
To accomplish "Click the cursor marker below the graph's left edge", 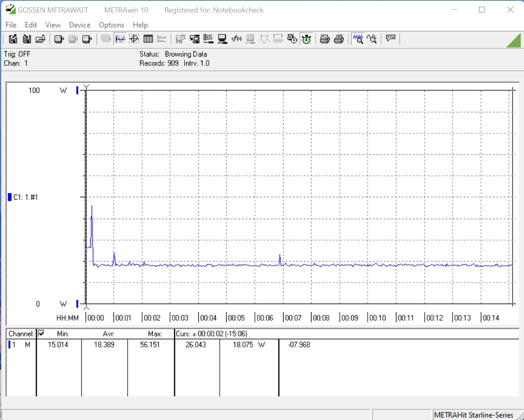I will tap(86, 307).
